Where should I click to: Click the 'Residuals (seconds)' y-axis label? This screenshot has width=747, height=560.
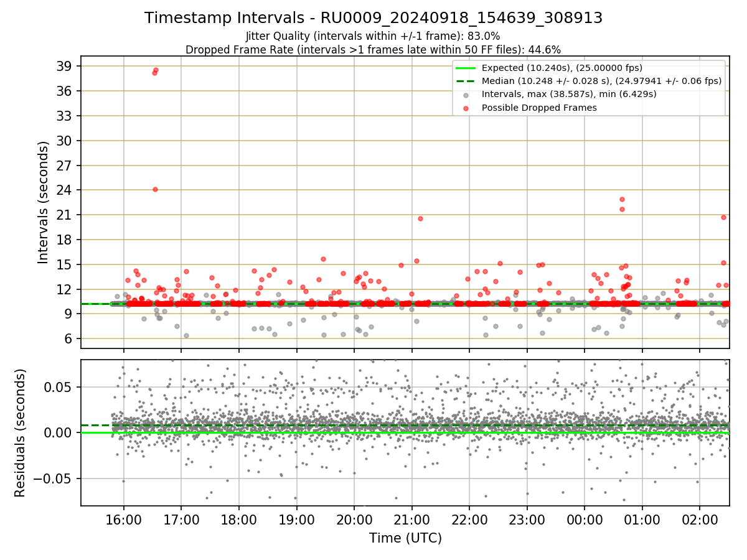coord(20,432)
